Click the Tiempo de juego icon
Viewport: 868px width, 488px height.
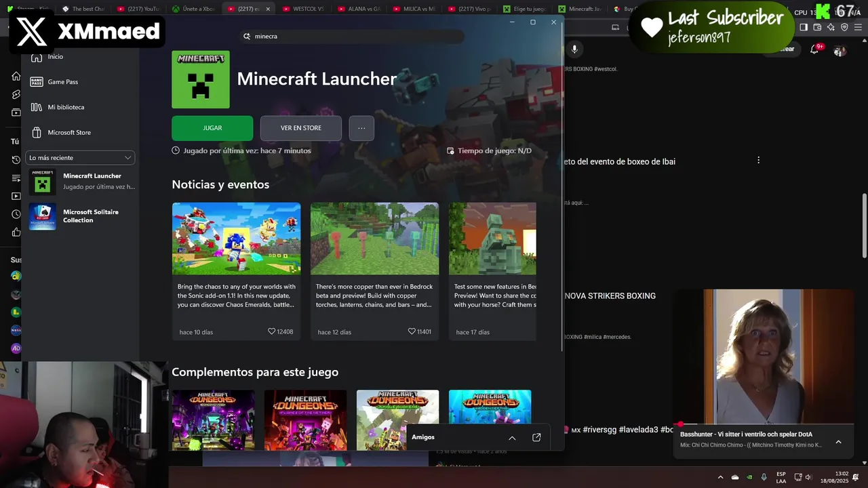tap(451, 151)
